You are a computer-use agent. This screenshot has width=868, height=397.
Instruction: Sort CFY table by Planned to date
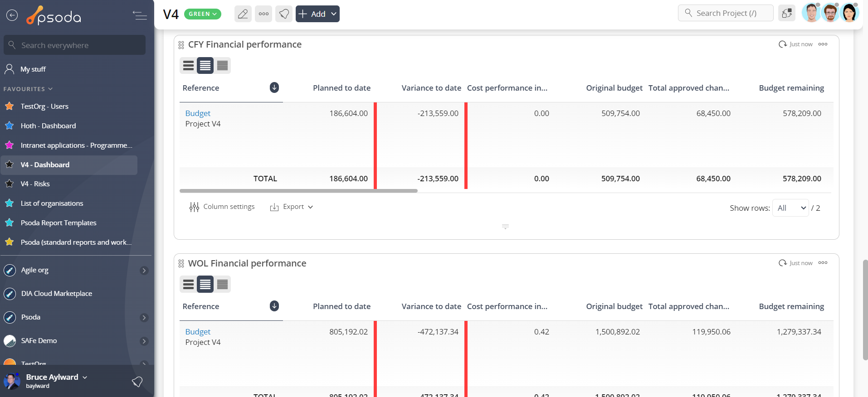[x=341, y=88]
